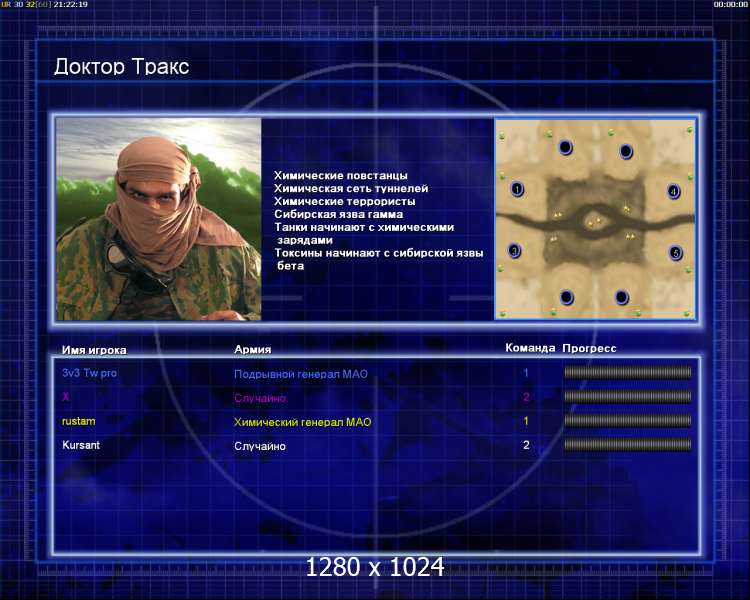Screen dimensions: 750x600
Task: Click the Команда column header
Action: 530,348
